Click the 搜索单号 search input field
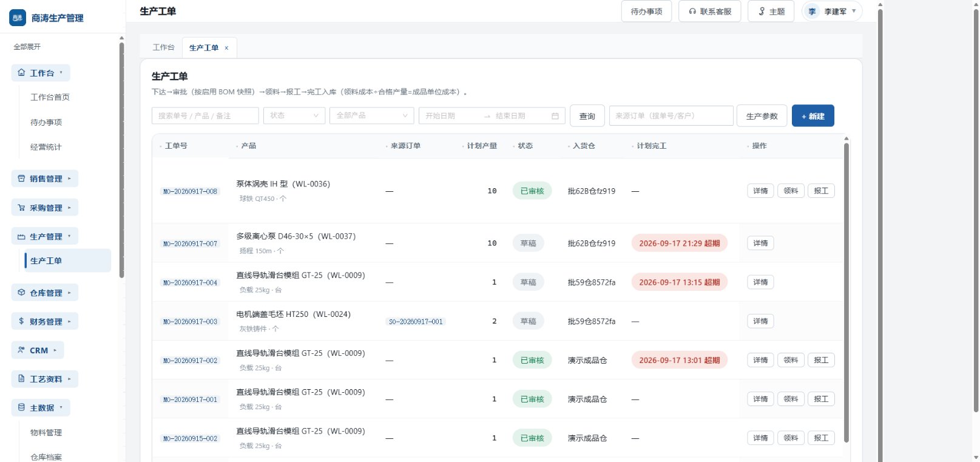Viewport: 980px width, 462px height. pyautogui.click(x=205, y=115)
